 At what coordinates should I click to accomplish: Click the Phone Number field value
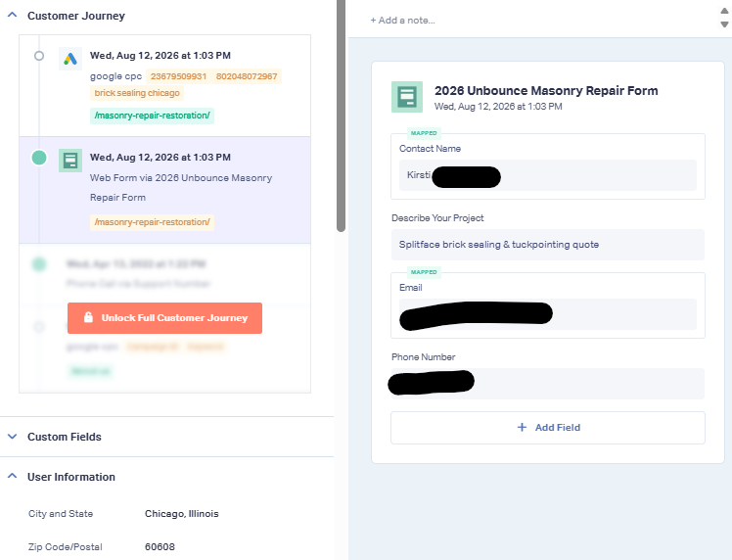coord(548,384)
